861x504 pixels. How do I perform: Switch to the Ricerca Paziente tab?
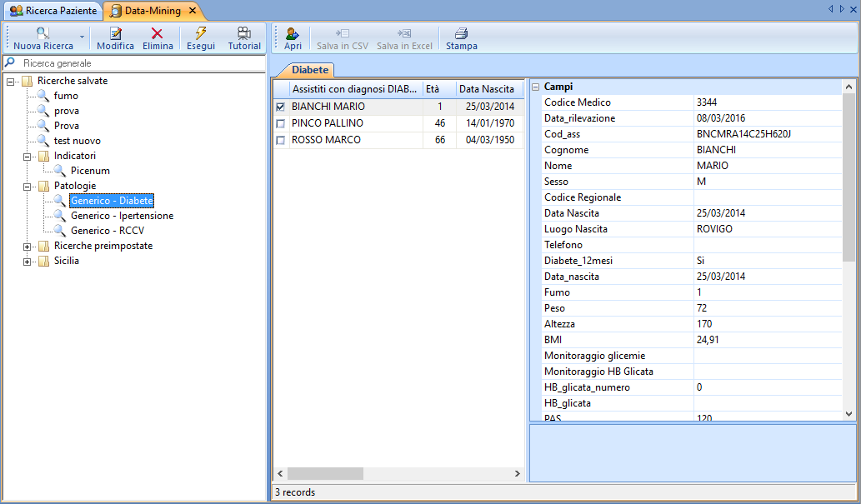pyautogui.click(x=53, y=11)
